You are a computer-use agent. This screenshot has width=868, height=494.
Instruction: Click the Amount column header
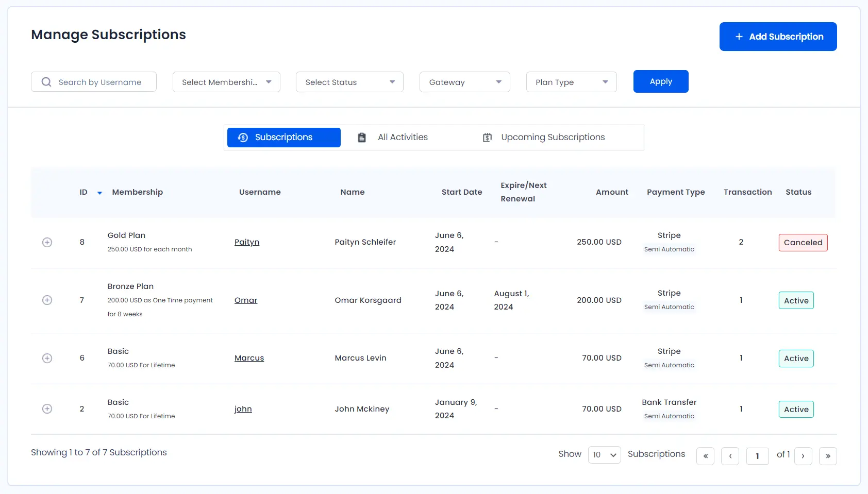(x=612, y=192)
